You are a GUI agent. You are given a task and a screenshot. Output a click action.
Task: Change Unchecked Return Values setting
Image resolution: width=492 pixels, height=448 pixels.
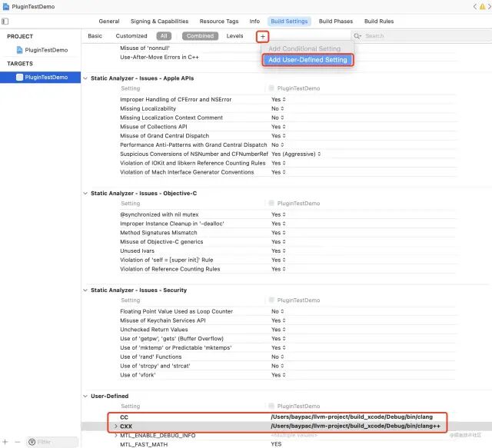278,330
